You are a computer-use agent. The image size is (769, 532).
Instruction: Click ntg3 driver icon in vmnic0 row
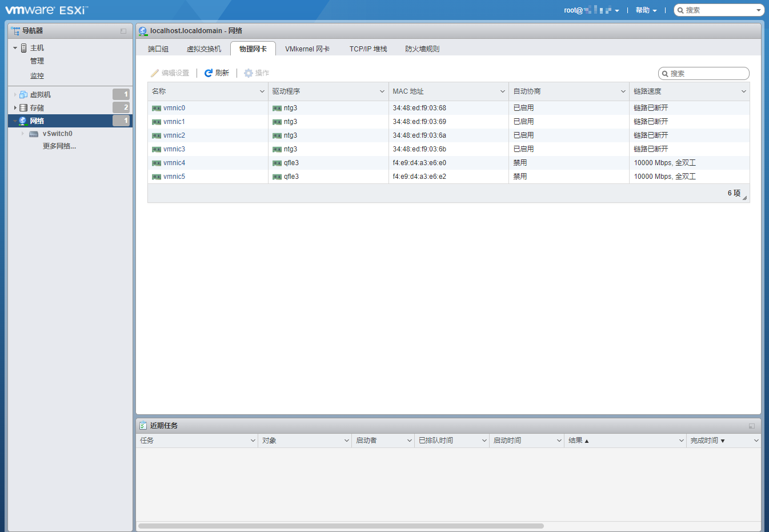[277, 108]
